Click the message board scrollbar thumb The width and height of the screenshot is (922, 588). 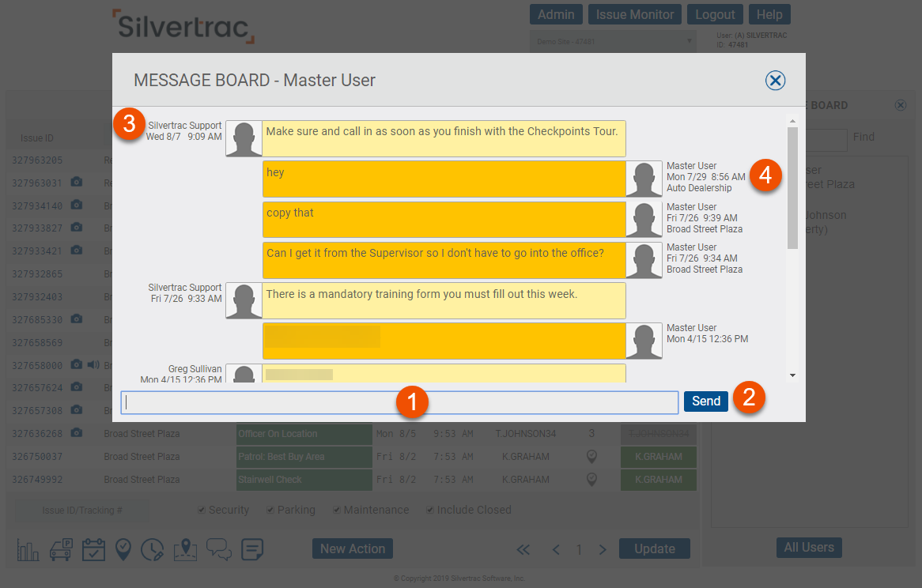[792, 188]
